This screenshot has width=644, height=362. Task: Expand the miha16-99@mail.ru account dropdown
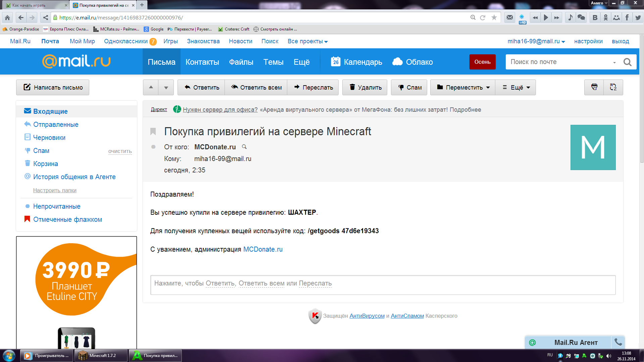536,41
